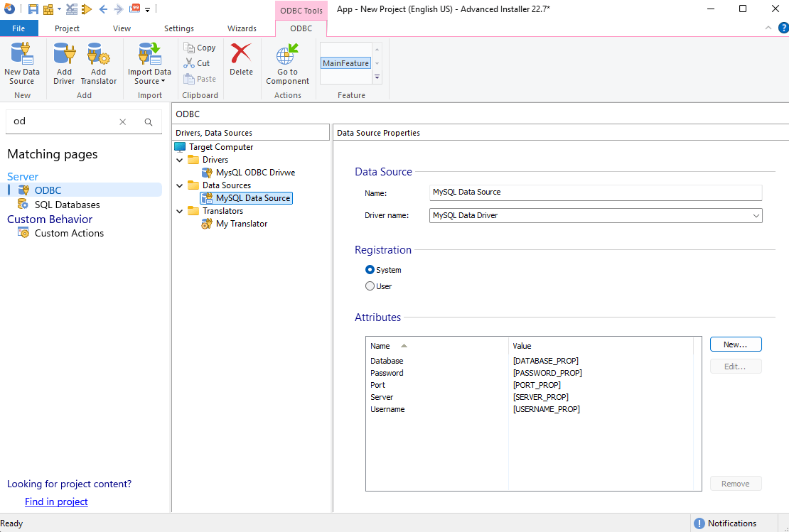Image resolution: width=789 pixels, height=532 pixels.
Task: Click the Name input field
Action: tap(596, 192)
